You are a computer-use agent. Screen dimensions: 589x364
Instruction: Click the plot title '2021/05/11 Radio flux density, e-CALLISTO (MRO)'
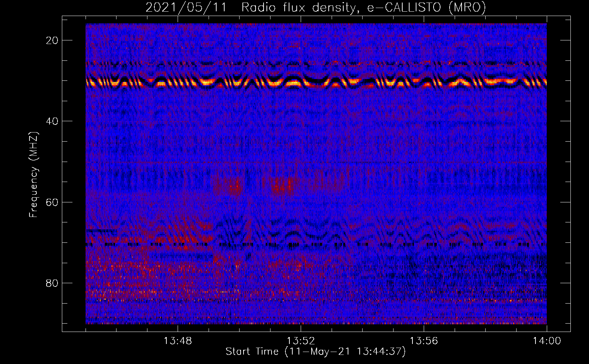pos(316,7)
